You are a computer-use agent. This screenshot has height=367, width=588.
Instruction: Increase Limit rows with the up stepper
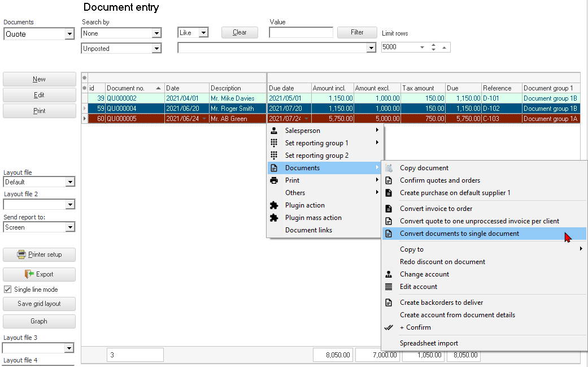click(x=433, y=45)
